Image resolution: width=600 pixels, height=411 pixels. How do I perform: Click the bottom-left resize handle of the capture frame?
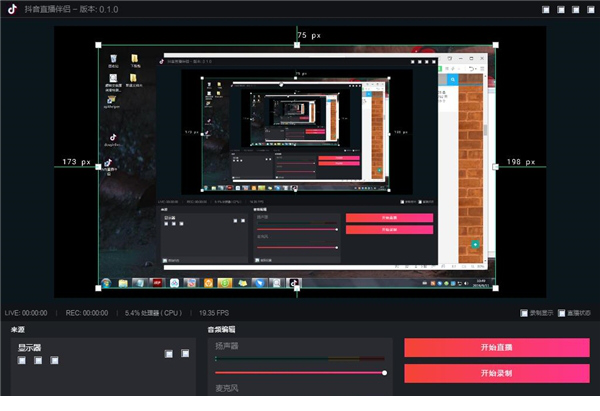tap(98, 288)
